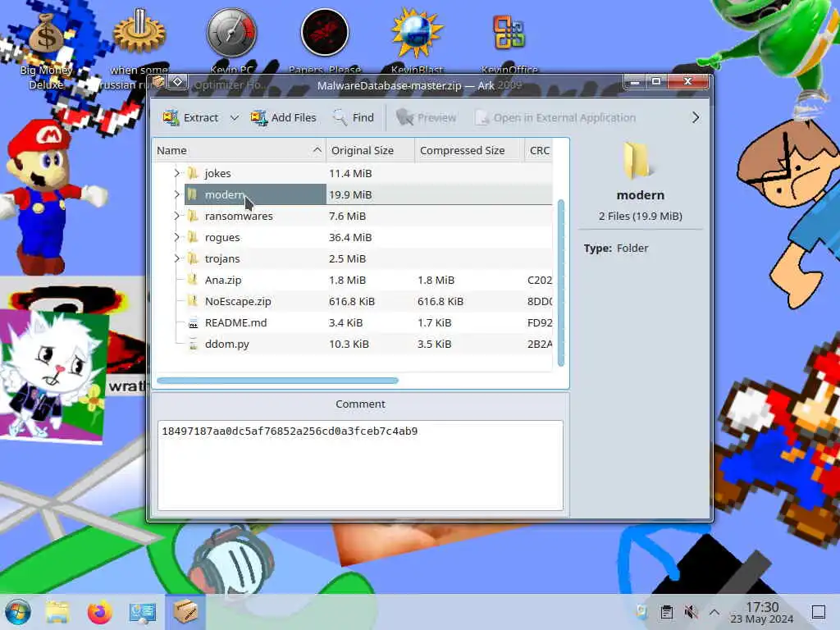Click the modern folder icon in info panel
The height and width of the screenshot is (630, 840).
coord(640,160)
